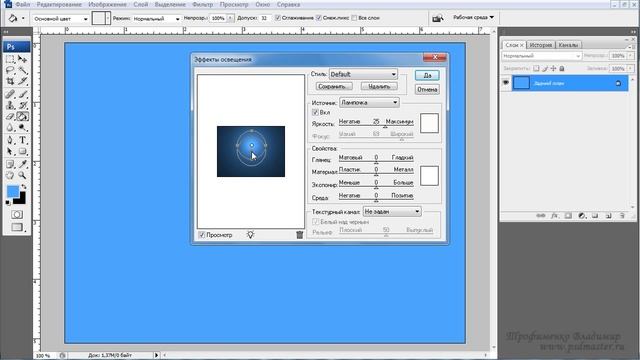Click the Отмена button

coord(427,89)
